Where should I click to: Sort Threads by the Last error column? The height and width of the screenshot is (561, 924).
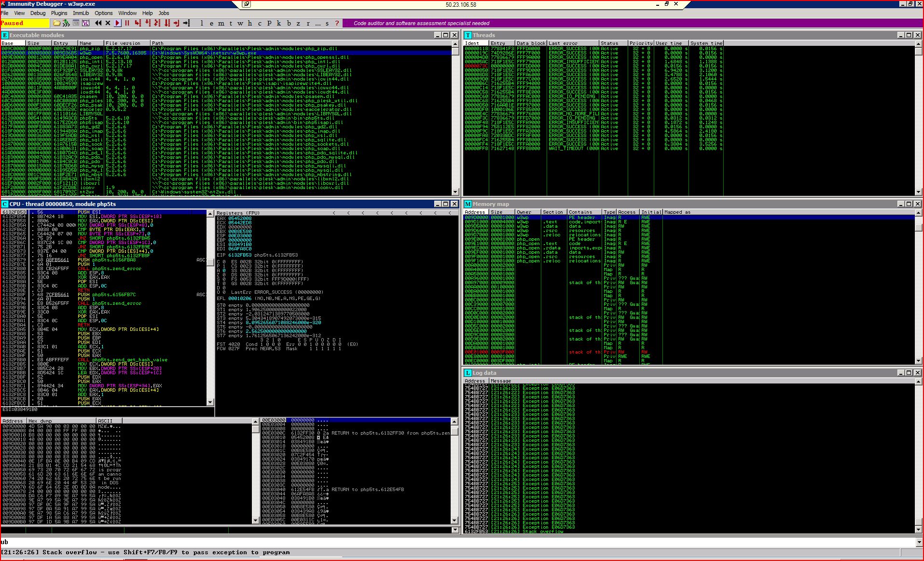point(573,43)
